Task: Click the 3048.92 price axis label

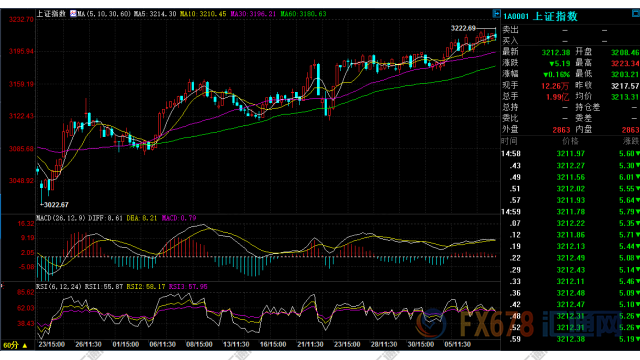Action: point(21,181)
